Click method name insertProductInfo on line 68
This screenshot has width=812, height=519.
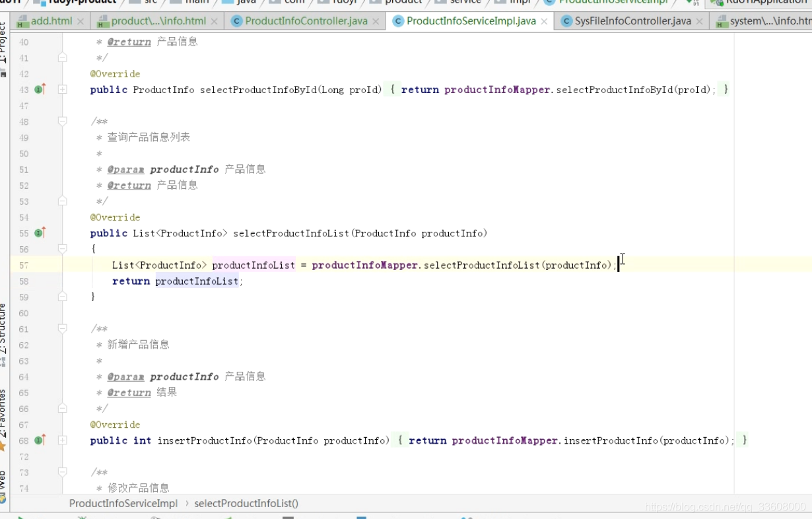tap(205, 440)
